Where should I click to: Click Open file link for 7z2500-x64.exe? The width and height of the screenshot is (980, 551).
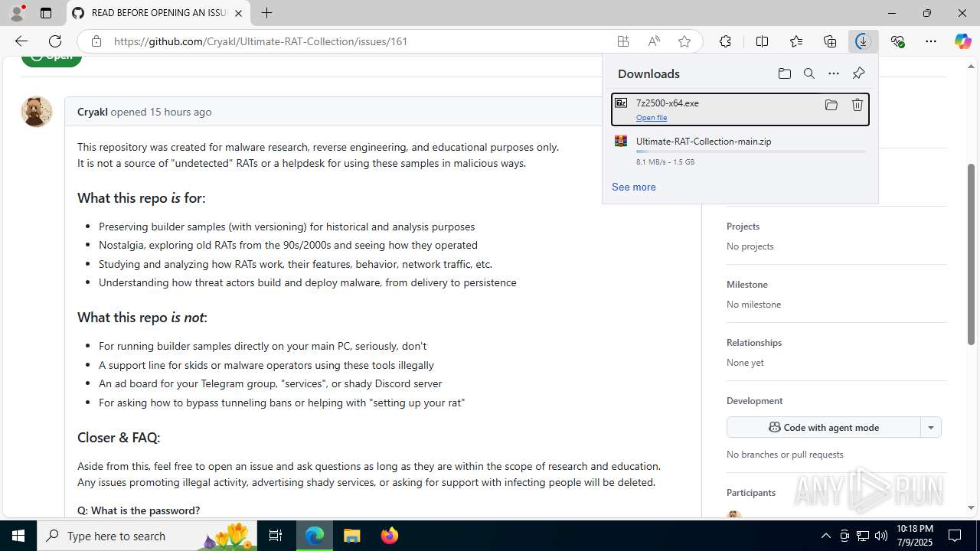click(x=652, y=117)
